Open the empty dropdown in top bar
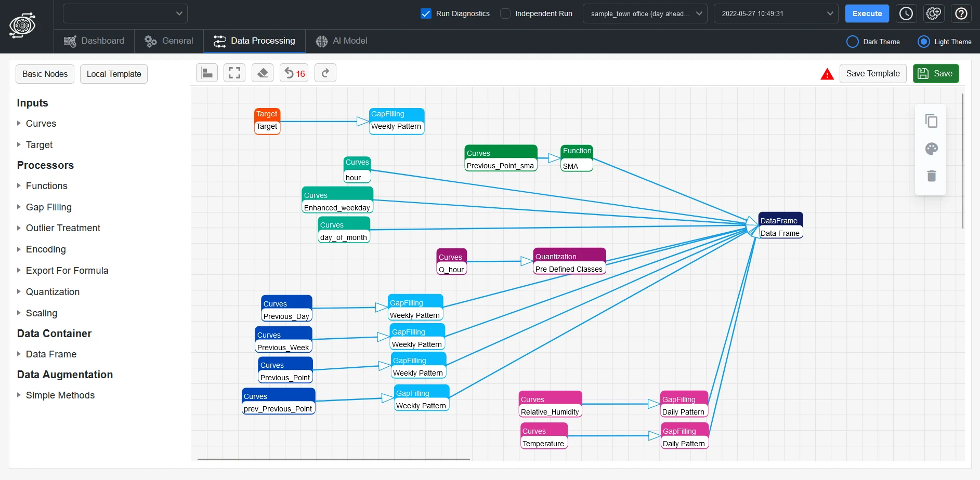 (x=125, y=14)
